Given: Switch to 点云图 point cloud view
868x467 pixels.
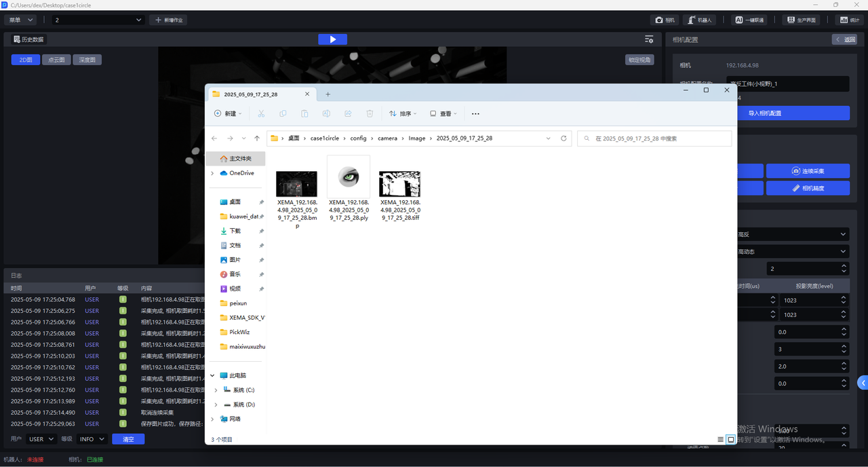Looking at the screenshot, I should (x=56, y=60).
